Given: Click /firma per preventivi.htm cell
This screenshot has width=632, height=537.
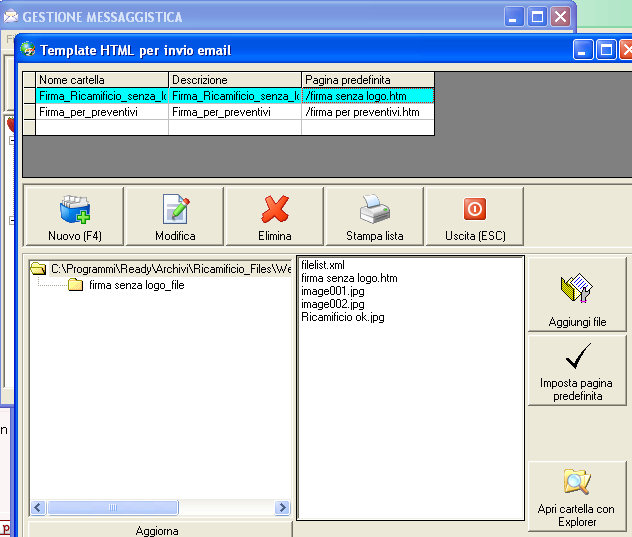Looking at the screenshot, I should [x=368, y=112].
